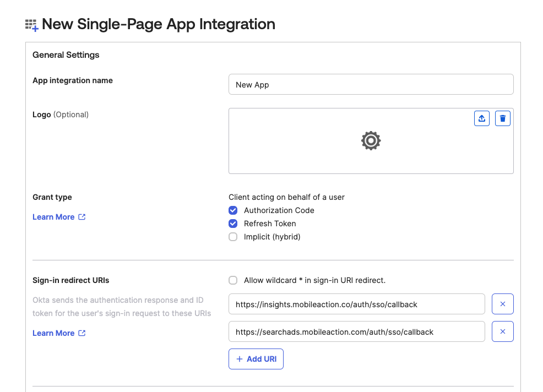Select the searchads.mobileaction.com callback URI text field
The image size is (543, 392).
tap(356, 331)
